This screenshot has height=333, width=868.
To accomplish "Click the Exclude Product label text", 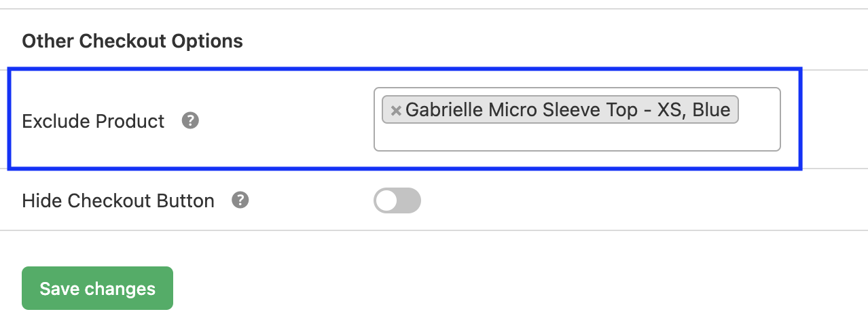I will pos(94,121).
